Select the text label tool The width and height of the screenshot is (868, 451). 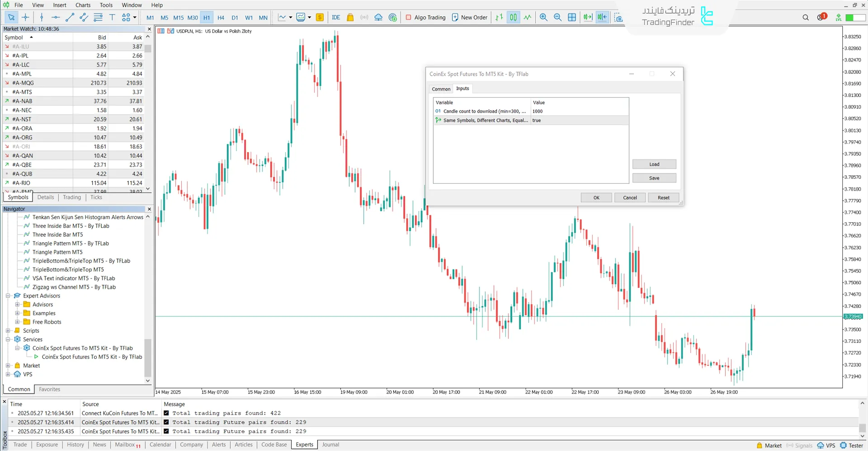click(112, 17)
